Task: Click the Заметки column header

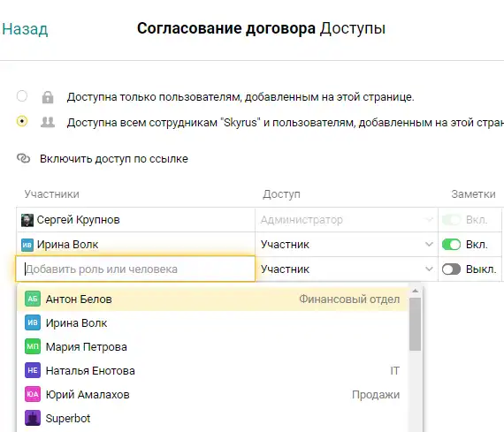Action: pos(473,194)
